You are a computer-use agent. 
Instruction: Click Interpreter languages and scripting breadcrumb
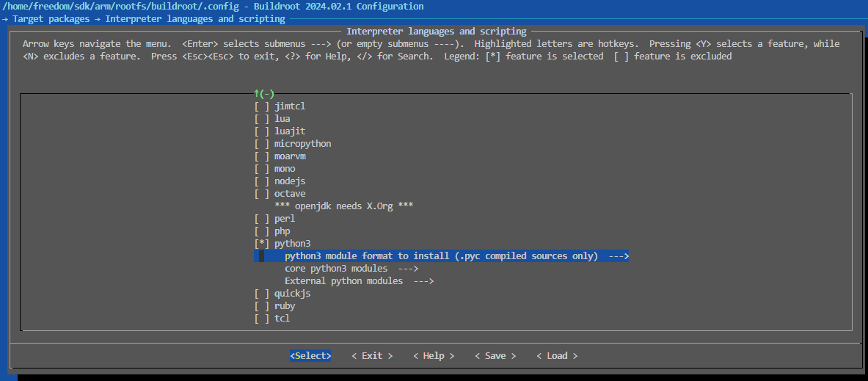point(195,19)
